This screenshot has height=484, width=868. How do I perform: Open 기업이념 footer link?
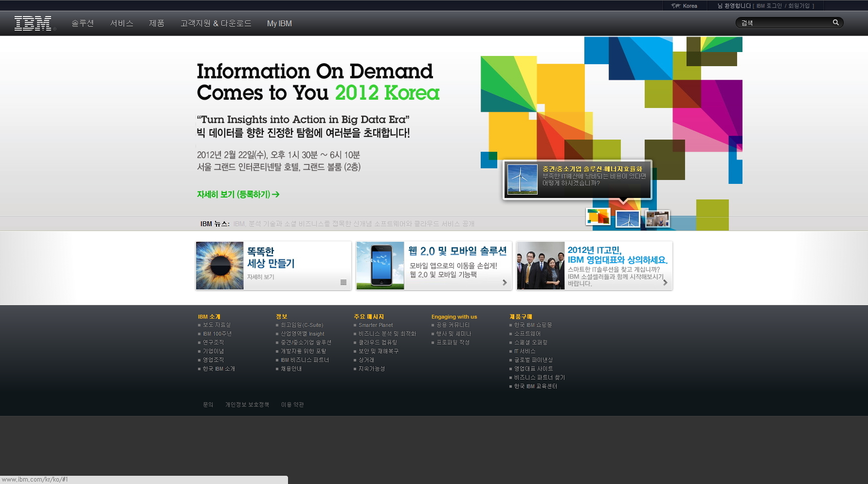(213, 351)
